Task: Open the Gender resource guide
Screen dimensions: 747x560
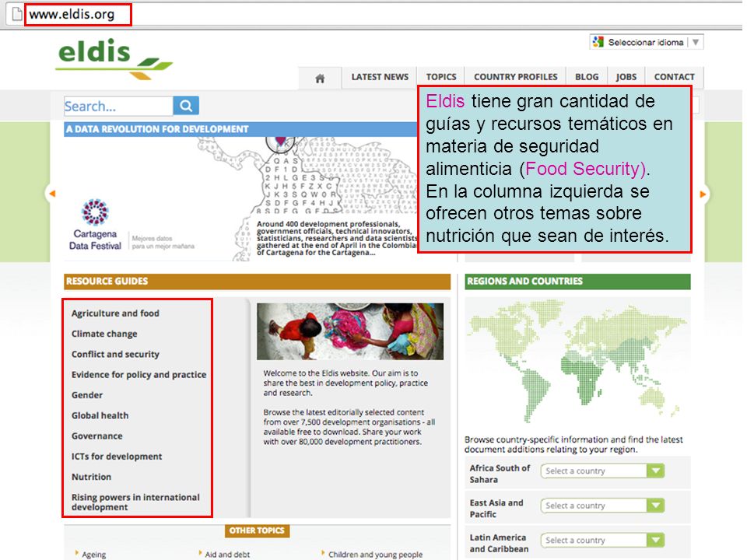Action: pos(87,395)
